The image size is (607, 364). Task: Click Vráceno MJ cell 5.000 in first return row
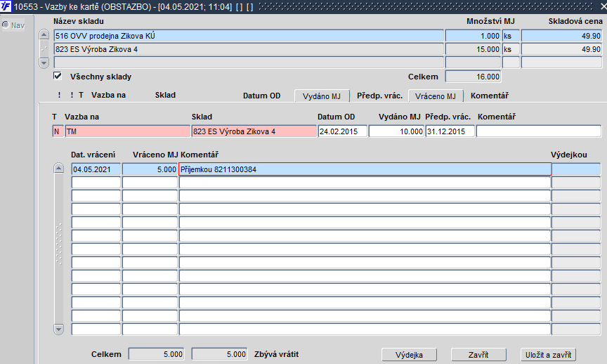pyautogui.click(x=150, y=169)
